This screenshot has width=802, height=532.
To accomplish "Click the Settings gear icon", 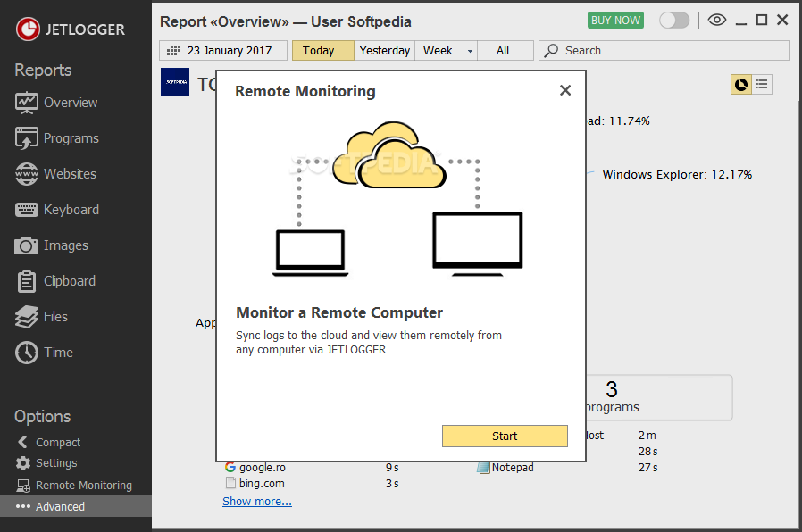I will (23, 463).
